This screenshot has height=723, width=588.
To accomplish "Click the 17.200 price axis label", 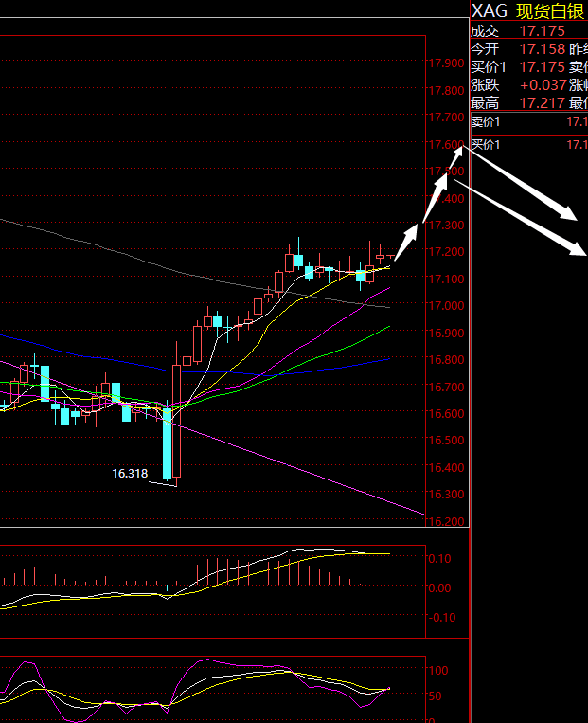I will (x=446, y=252).
